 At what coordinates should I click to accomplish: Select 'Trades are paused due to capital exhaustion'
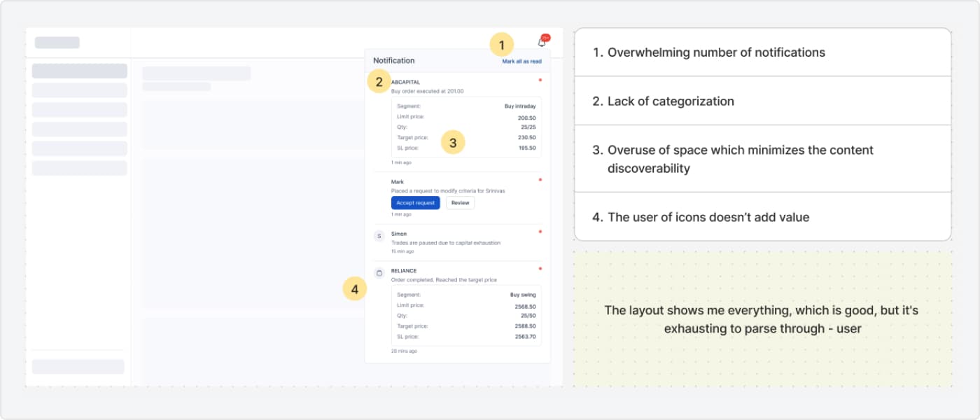pyautogui.click(x=446, y=243)
